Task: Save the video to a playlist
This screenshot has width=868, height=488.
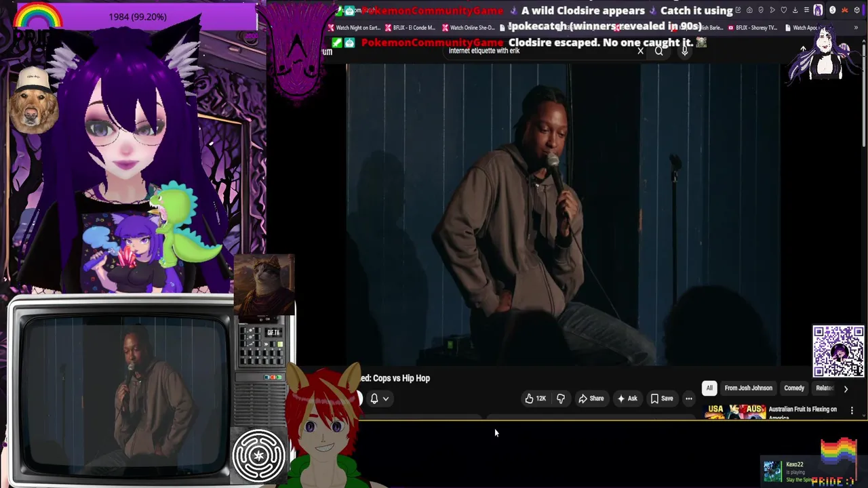Action: coord(662,399)
